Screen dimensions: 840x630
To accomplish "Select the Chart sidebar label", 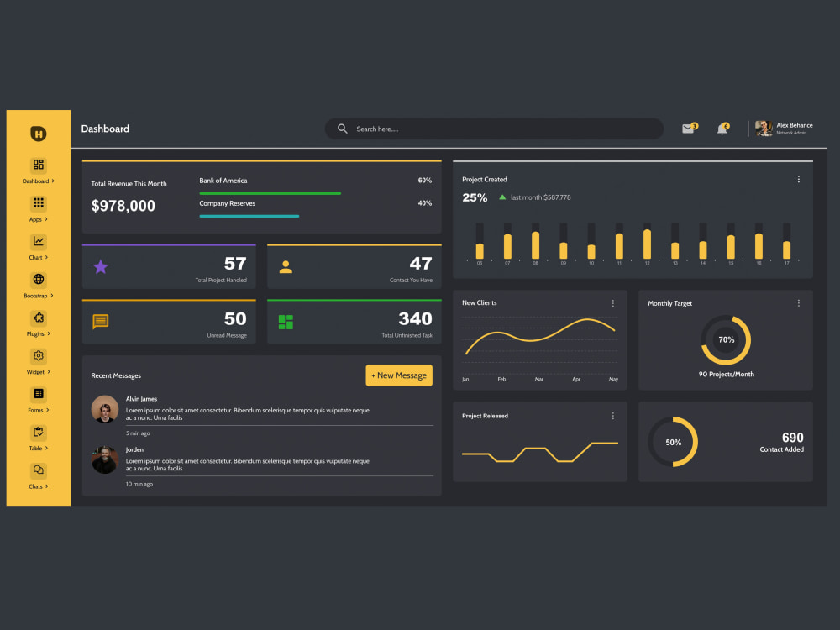I will (x=35, y=258).
